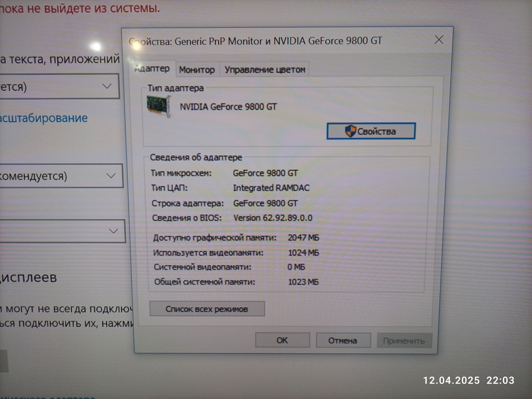
Task: Open the shield-marked Свойства adapter button
Action: [371, 131]
